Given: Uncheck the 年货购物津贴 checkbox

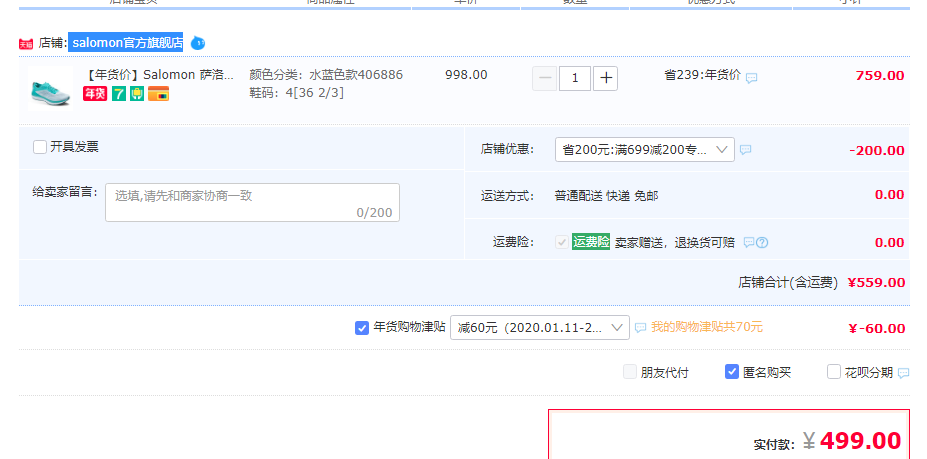Looking at the screenshot, I should (362, 327).
